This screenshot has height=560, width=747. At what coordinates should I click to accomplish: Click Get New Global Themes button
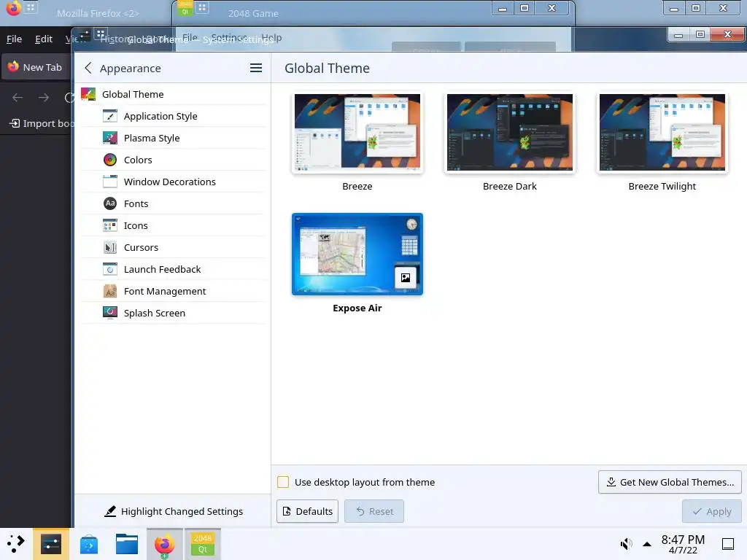[x=670, y=482]
